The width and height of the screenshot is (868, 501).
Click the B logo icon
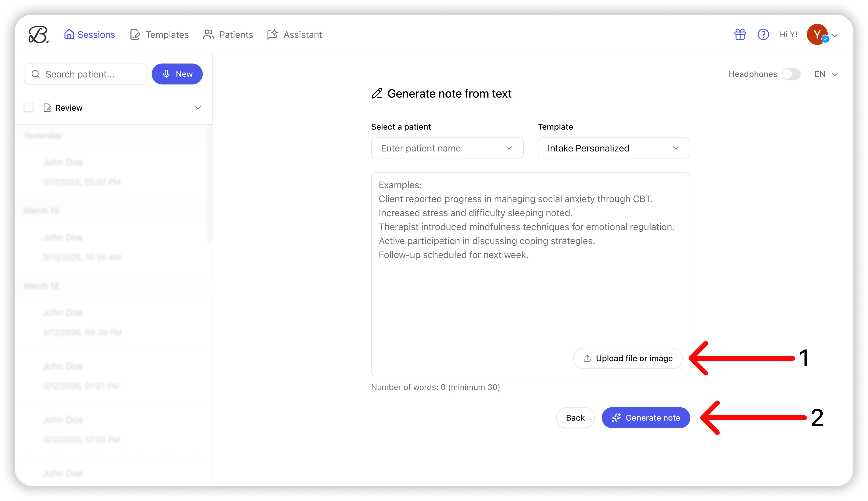38,34
